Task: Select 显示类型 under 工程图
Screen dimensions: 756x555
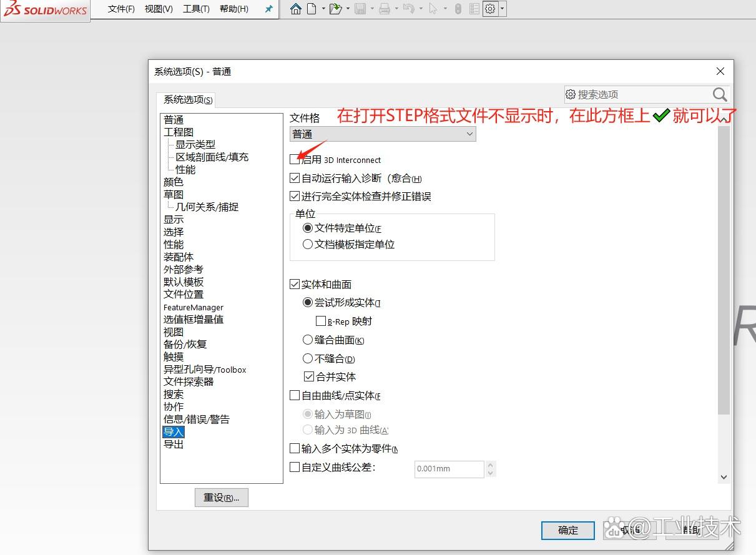Action: pyautogui.click(x=195, y=145)
